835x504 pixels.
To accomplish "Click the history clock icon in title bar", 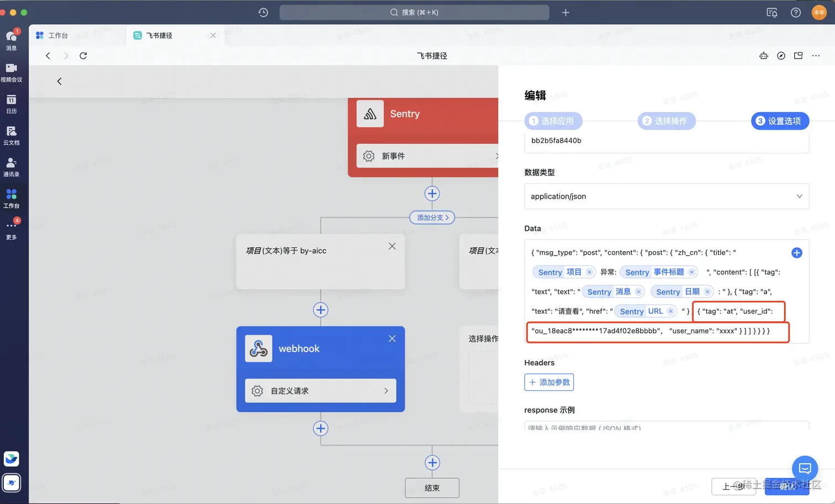I will (263, 12).
